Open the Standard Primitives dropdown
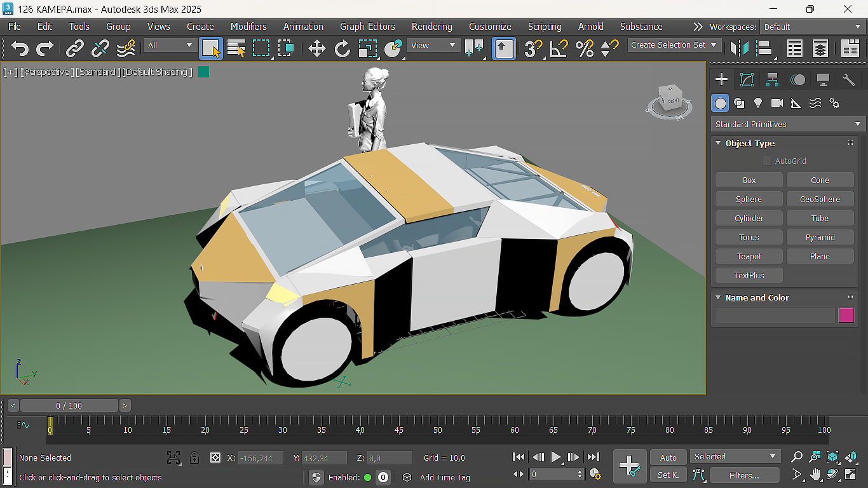Image resolution: width=868 pixels, height=488 pixels. pyautogui.click(x=788, y=125)
